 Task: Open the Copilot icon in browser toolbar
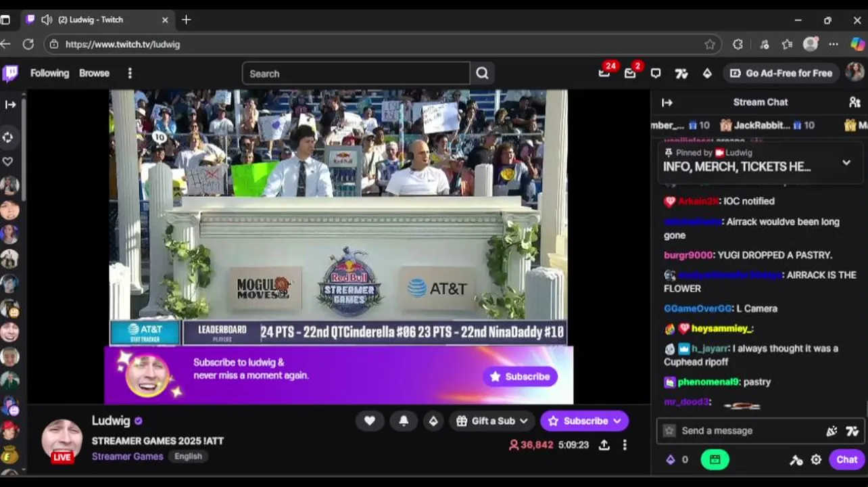click(857, 44)
